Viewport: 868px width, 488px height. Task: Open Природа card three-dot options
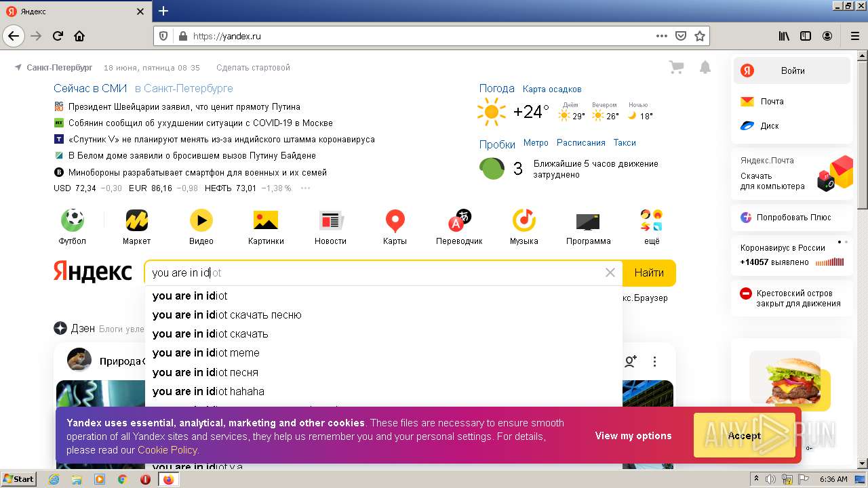654,361
